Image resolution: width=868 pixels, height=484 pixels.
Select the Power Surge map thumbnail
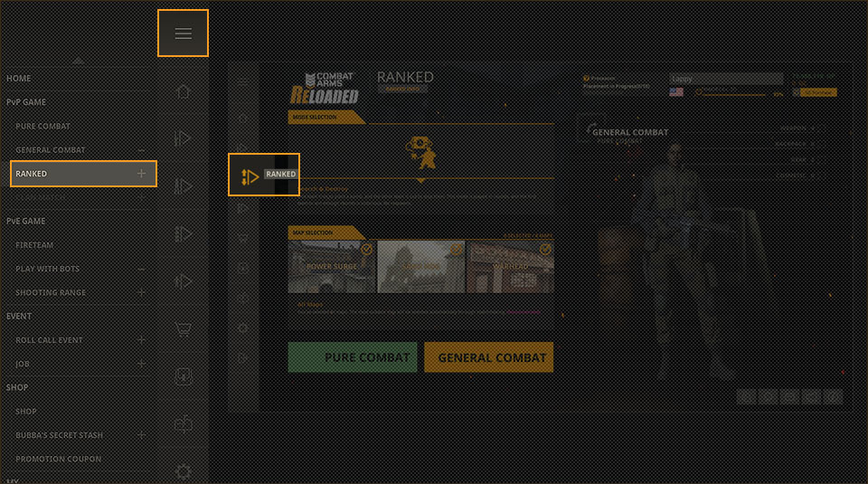(332, 266)
